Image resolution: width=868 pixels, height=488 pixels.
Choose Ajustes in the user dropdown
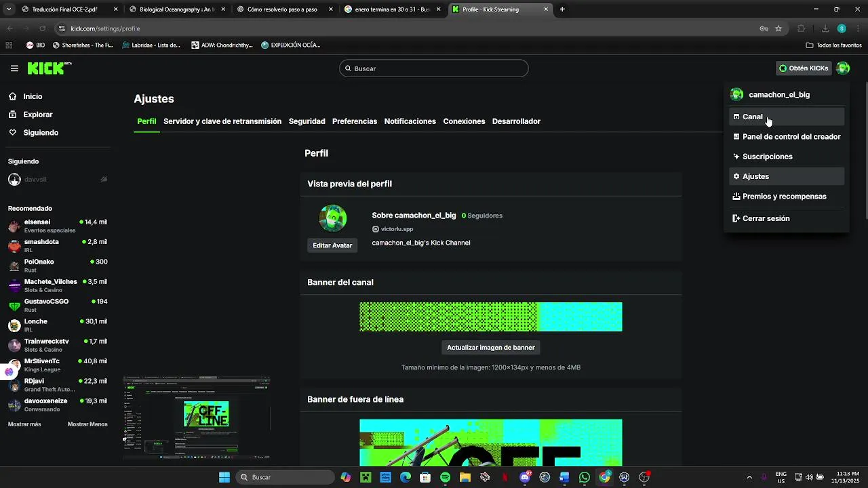tap(787, 176)
